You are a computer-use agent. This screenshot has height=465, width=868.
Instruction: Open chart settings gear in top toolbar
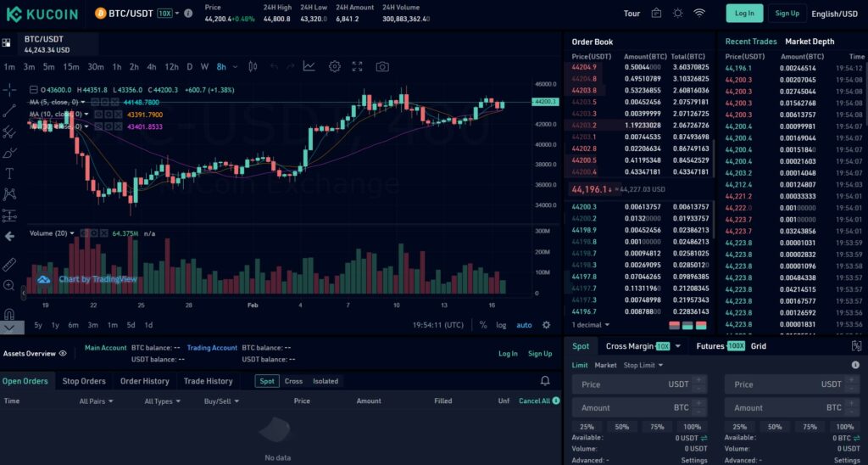[335, 67]
